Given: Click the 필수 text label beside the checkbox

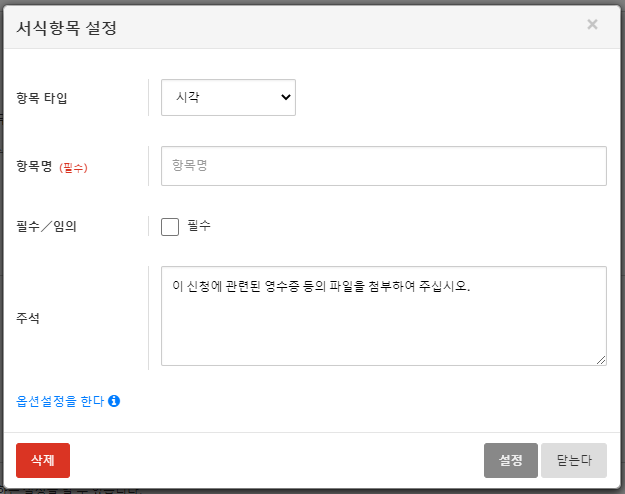Looking at the screenshot, I should click(199, 226).
